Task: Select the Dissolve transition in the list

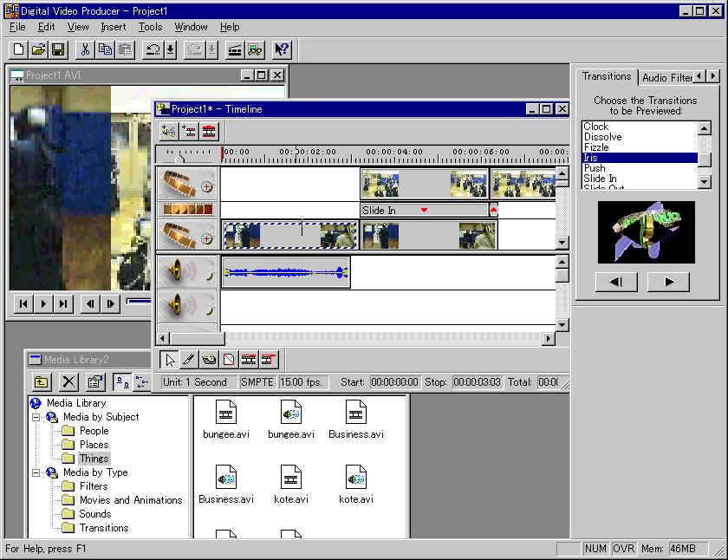Action: pyautogui.click(x=602, y=137)
